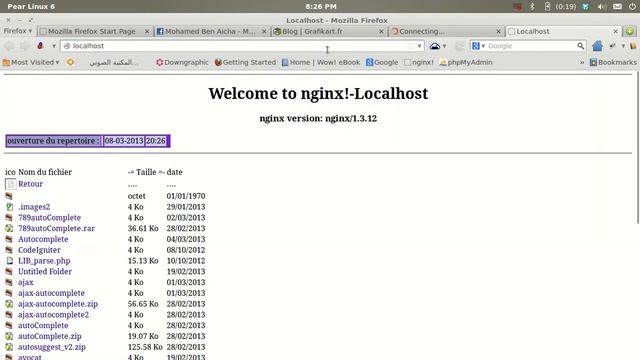Click the clock showing 8:26 PM
640x360 pixels.
(x=321, y=7)
